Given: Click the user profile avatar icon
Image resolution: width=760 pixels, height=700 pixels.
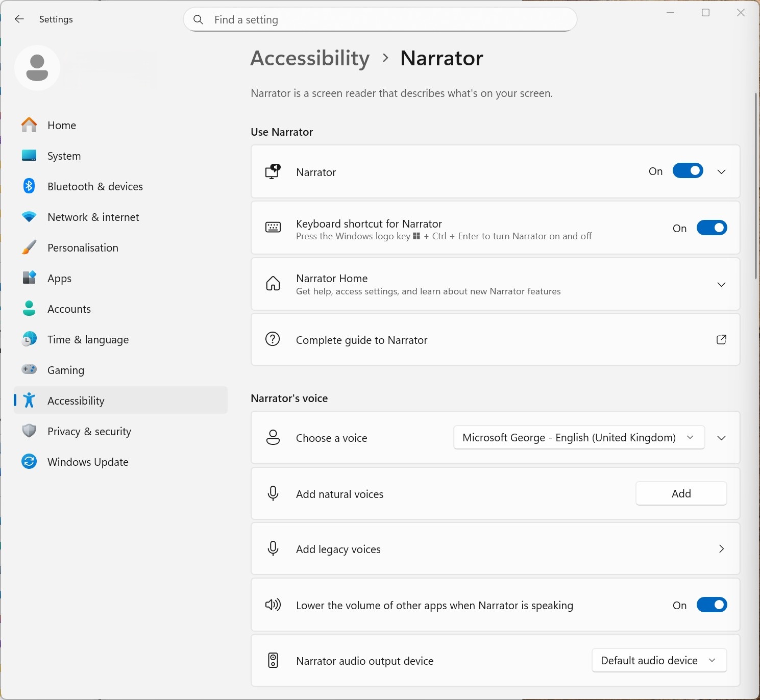Looking at the screenshot, I should pyautogui.click(x=37, y=68).
